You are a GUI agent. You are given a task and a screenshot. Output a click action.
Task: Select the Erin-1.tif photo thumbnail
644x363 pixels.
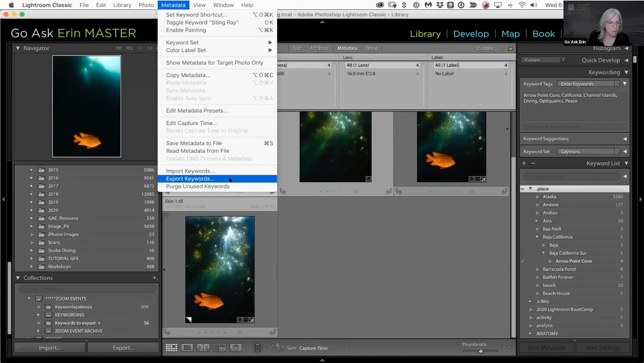pyautogui.click(x=220, y=269)
